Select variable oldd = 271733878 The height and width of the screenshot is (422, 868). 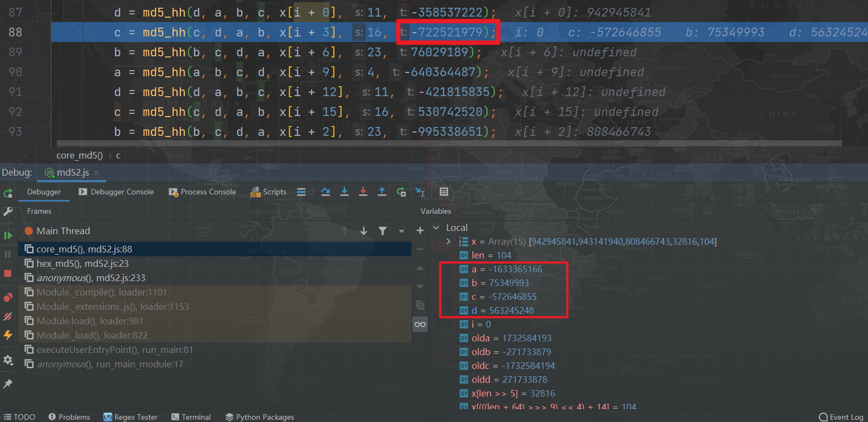click(x=503, y=379)
